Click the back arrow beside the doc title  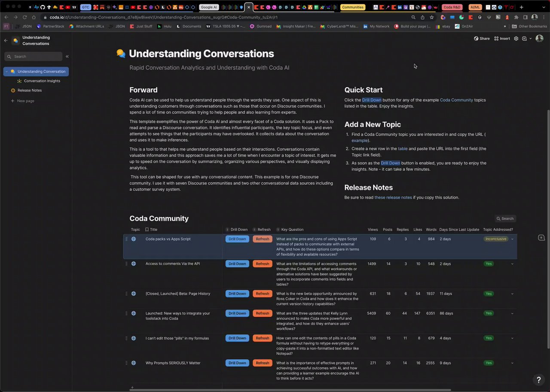6,40
